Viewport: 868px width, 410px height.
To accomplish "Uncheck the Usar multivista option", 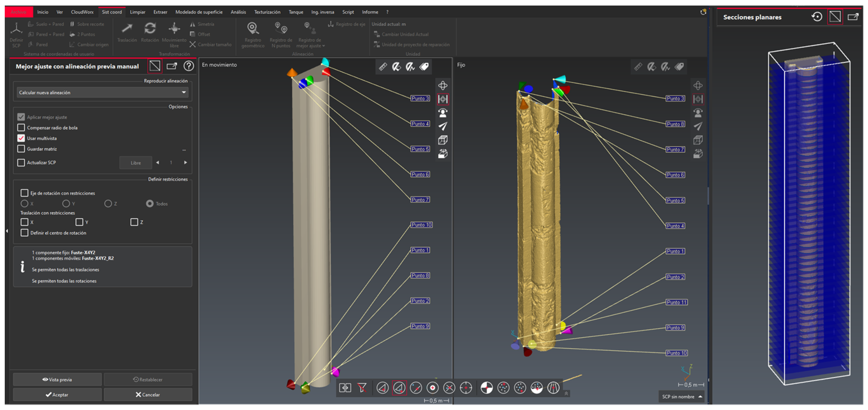I will [x=21, y=138].
